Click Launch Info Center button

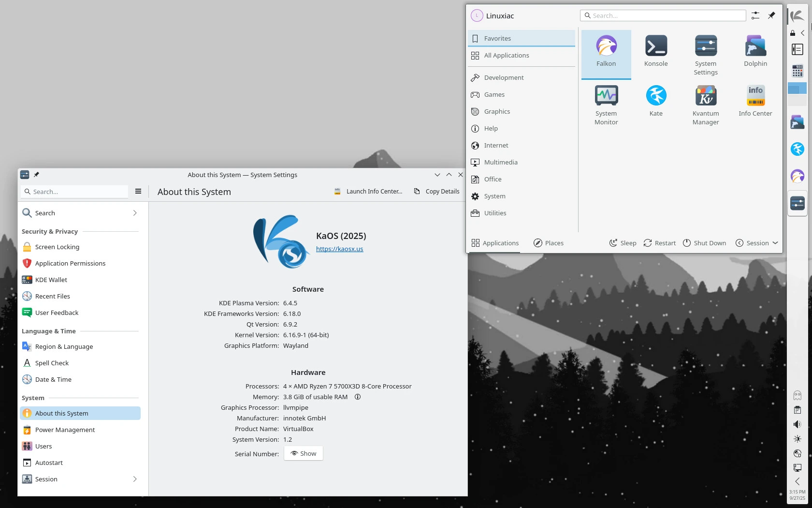pyautogui.click(x=368, y=192)
